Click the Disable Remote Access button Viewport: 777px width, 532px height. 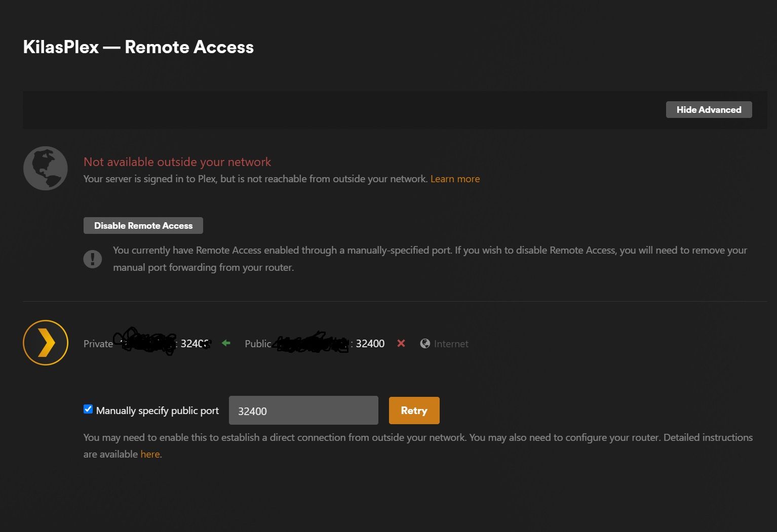pyautogui.click(x=143, y=226)
